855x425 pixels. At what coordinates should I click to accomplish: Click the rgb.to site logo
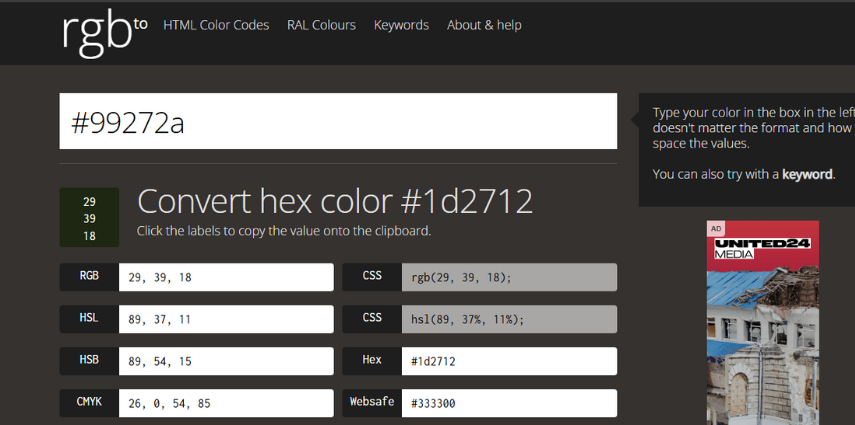(104, 32)
